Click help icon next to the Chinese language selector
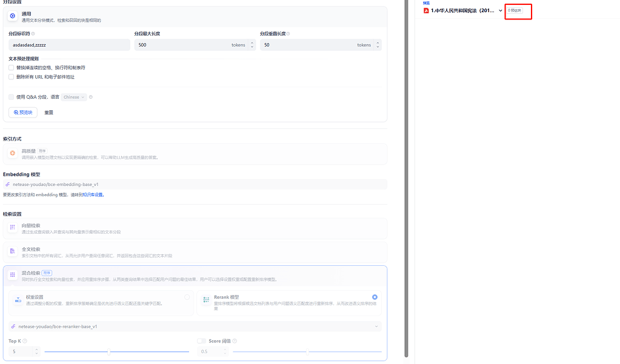 pos(91,97)
